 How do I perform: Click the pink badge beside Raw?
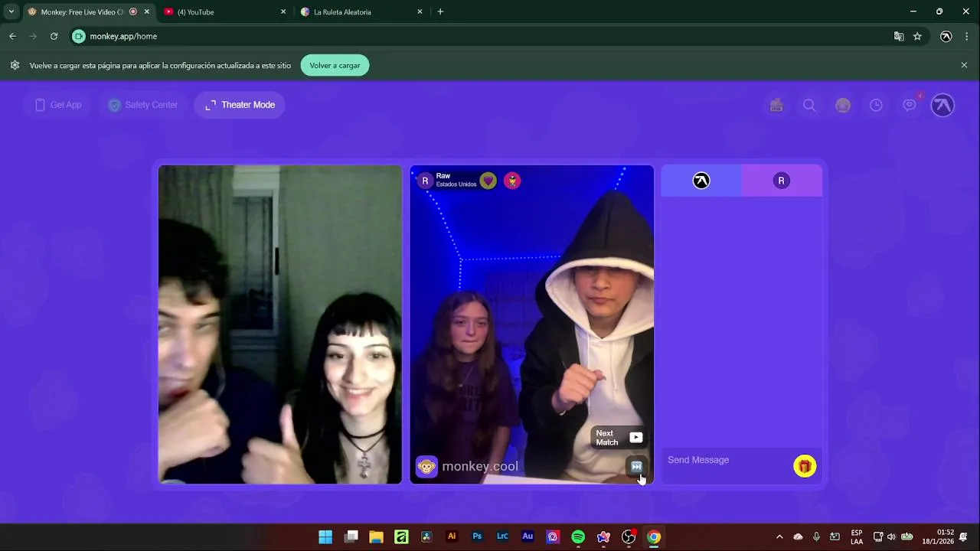[512, 181]
